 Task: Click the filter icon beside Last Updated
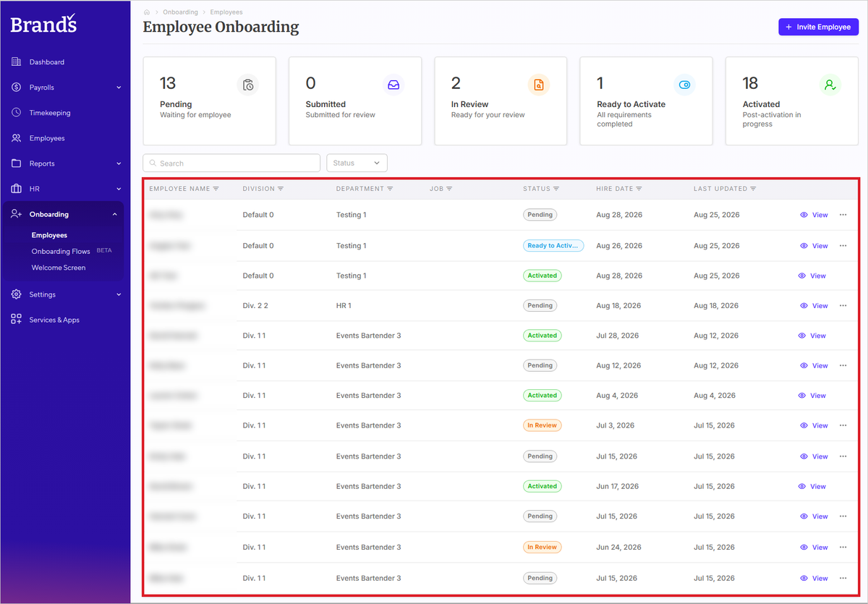tap(753, 189)
